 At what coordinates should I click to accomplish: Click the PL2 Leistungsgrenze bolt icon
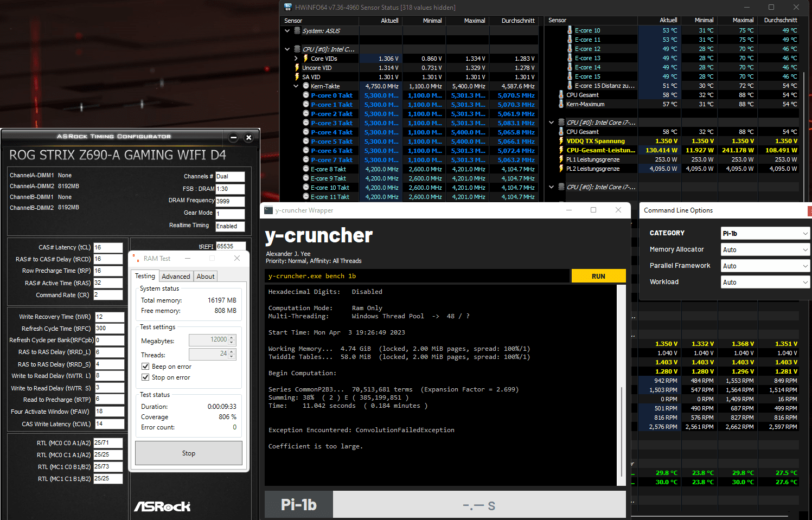tap(561, 169)
